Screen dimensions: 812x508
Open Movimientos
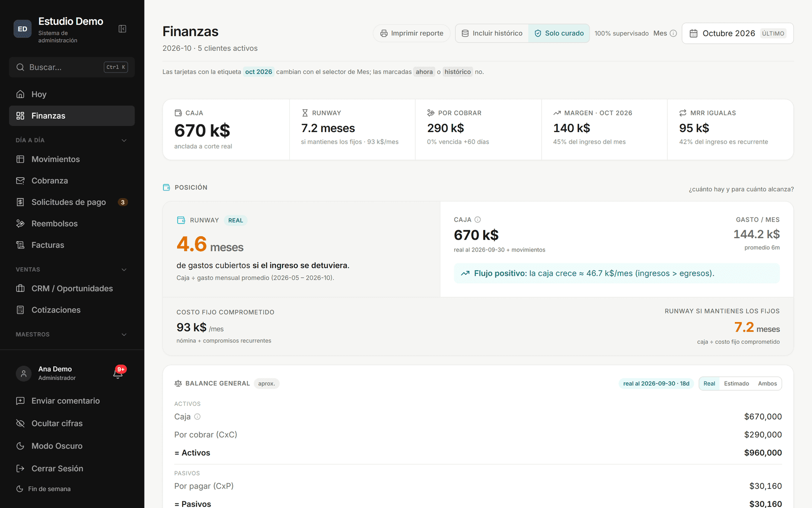[x=72, y=160]
